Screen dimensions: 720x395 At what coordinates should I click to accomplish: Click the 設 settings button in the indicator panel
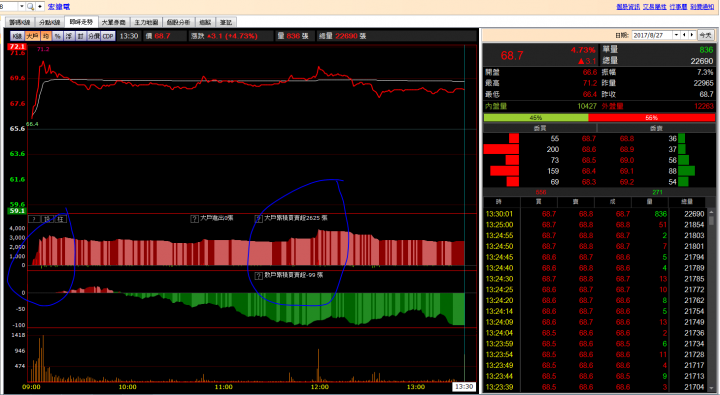point(48,219)
